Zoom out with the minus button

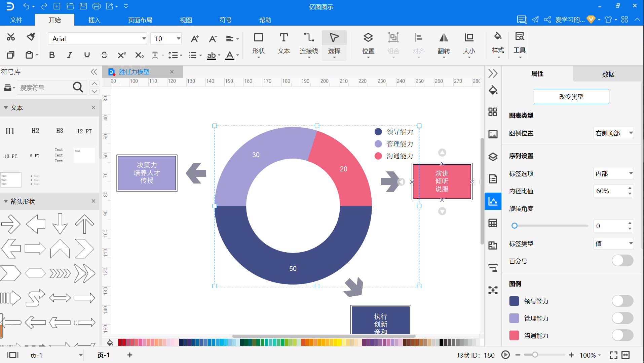[518, 355]
